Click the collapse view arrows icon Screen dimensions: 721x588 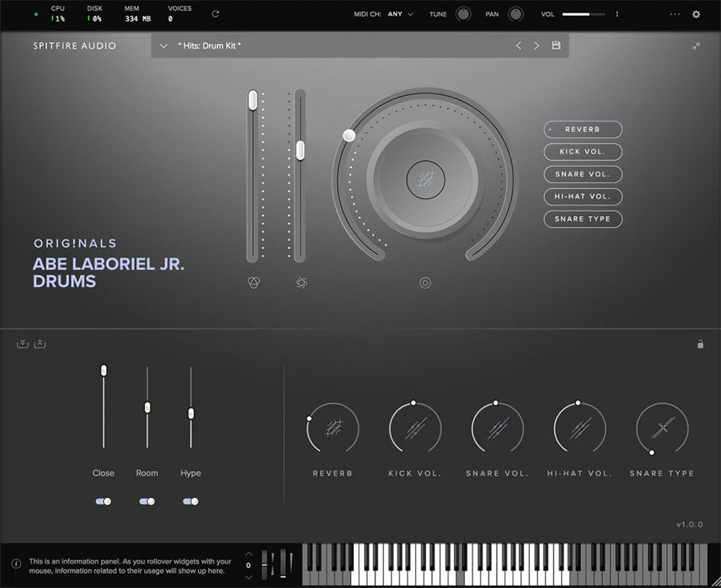coord(696,46)
